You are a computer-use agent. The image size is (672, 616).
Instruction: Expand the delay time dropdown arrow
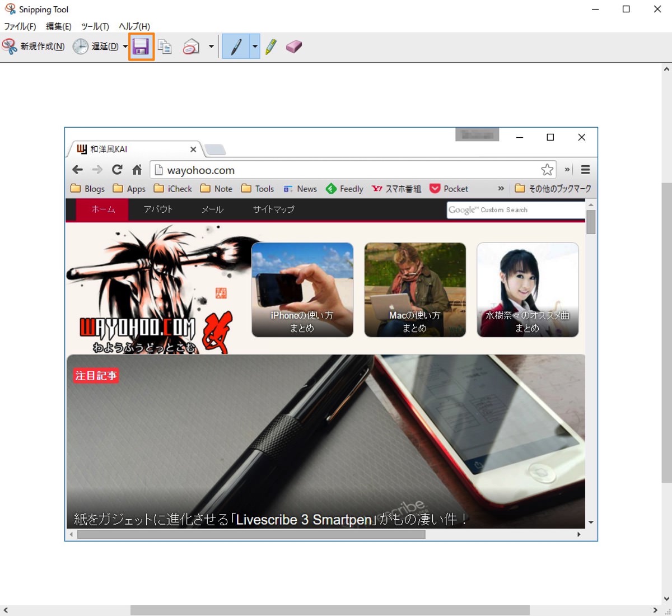[125, 46]
